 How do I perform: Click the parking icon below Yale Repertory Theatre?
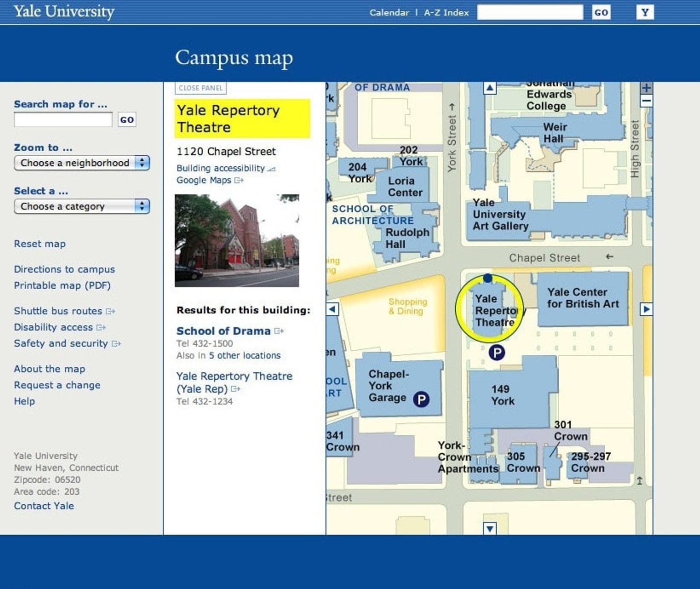click(x=497, y=352)
